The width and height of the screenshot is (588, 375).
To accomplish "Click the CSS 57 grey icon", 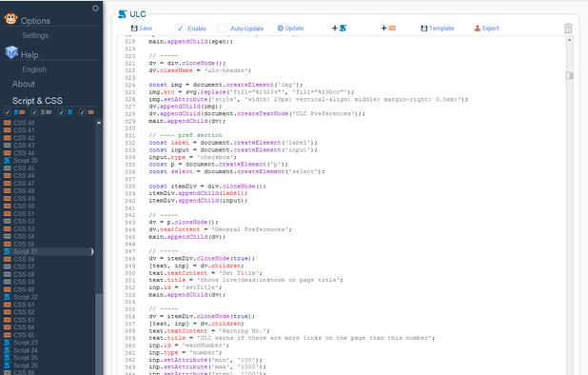I will click(7, 266).
